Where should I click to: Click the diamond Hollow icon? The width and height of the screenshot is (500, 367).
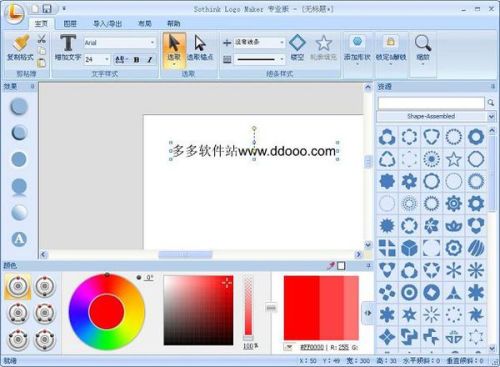(x=297, y=43)
